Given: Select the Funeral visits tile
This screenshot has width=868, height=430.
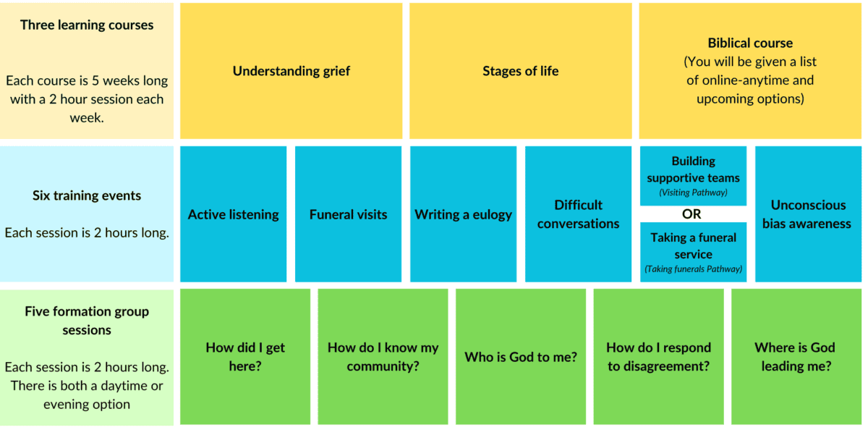Looking at the screenshot, I should tap(348, 214).
